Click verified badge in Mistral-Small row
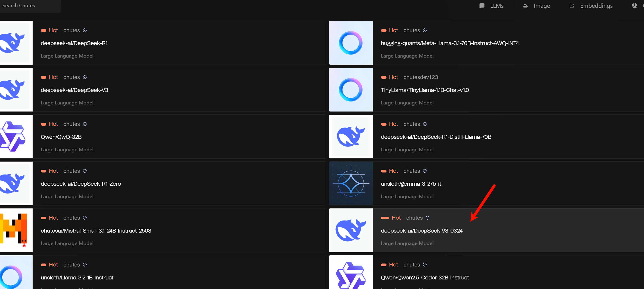This screenshot has height=289, width=644. click(85, 218)
